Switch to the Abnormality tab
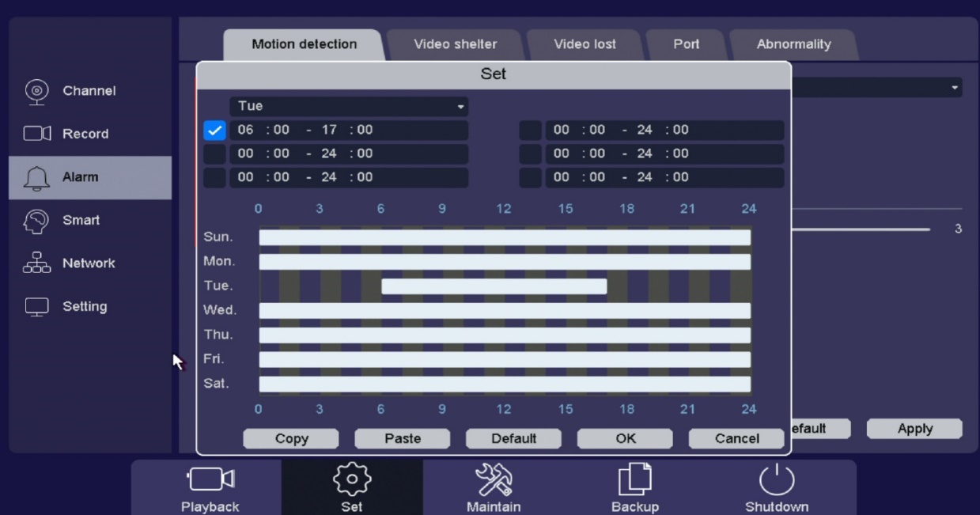The image size is (980, 515). pyautogui.click(x=793, y=44)
